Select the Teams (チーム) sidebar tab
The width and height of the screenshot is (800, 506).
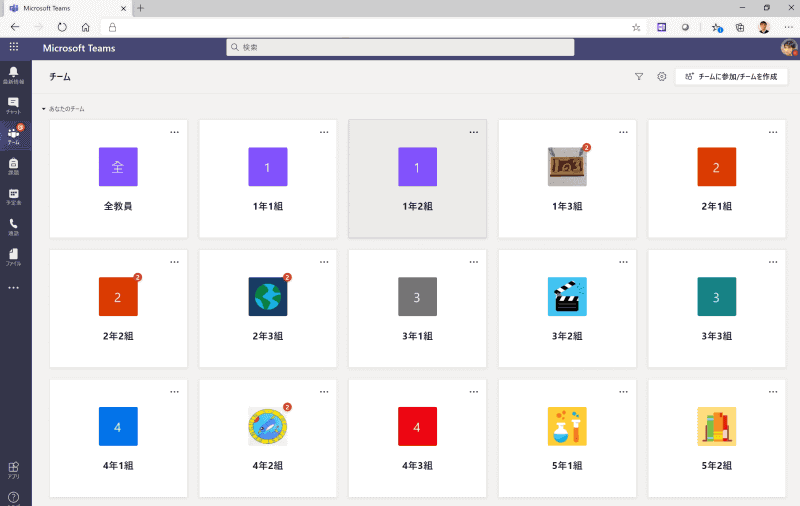(13, 135)
